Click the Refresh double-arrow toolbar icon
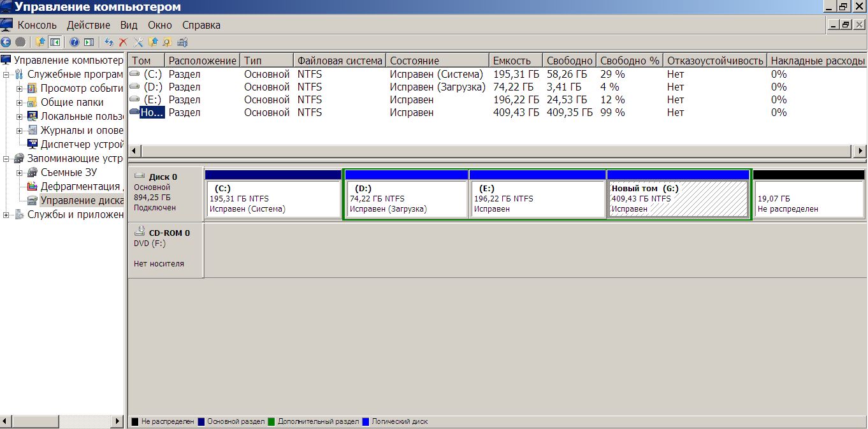868x429 pixels. point(108,42)
